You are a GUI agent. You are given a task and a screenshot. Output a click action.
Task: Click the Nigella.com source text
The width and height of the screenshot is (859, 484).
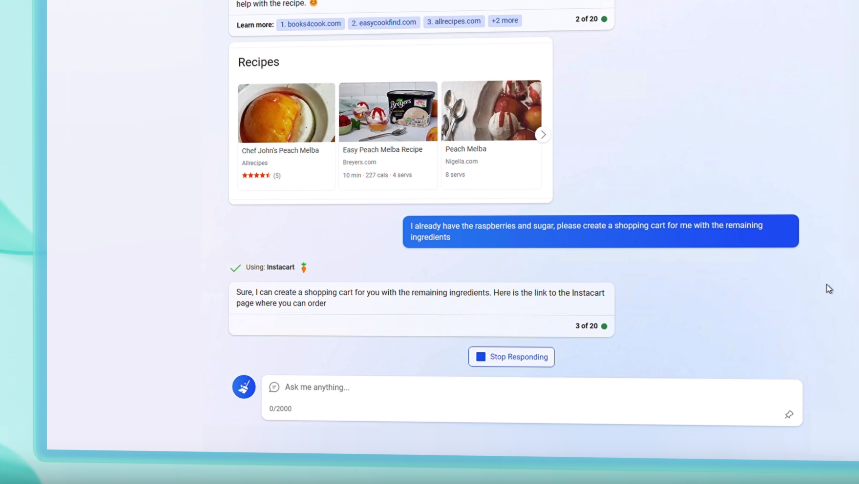[461, 161]
